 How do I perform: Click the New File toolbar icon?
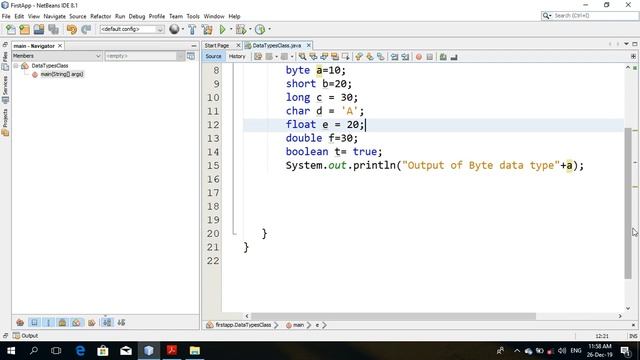[11, 29]
